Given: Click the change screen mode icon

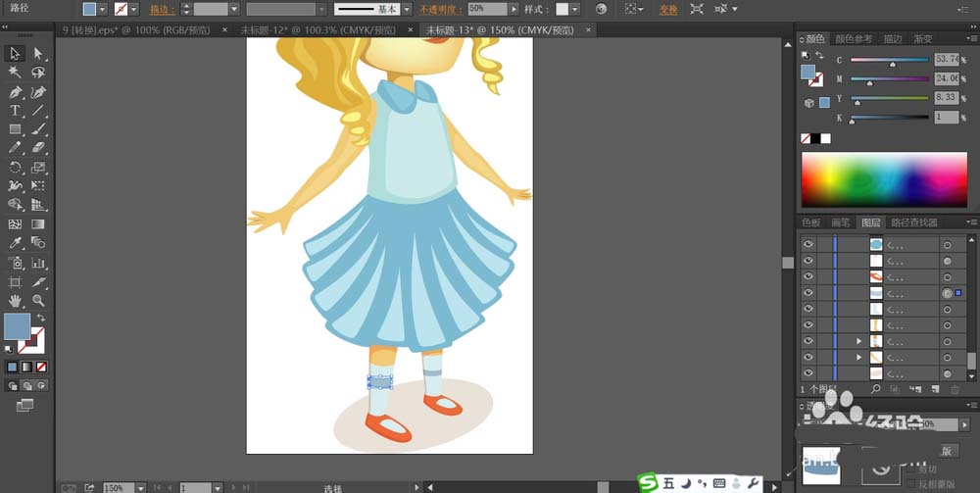Looking at the screenshot, I should click(x=25, y=406).
